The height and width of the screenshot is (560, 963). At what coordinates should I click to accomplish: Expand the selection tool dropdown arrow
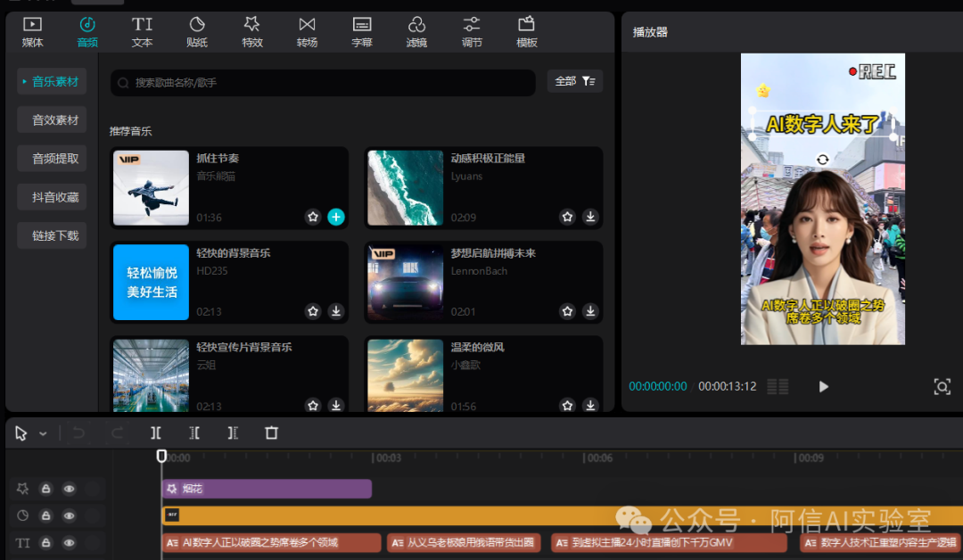click(43, 434)
